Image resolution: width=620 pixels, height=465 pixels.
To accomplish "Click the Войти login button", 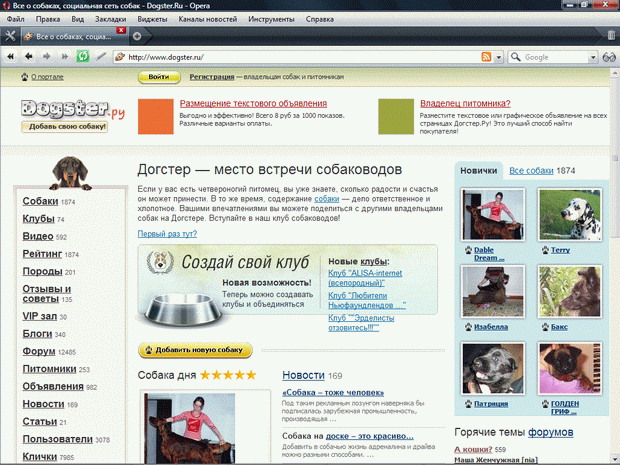I will 159,77.
